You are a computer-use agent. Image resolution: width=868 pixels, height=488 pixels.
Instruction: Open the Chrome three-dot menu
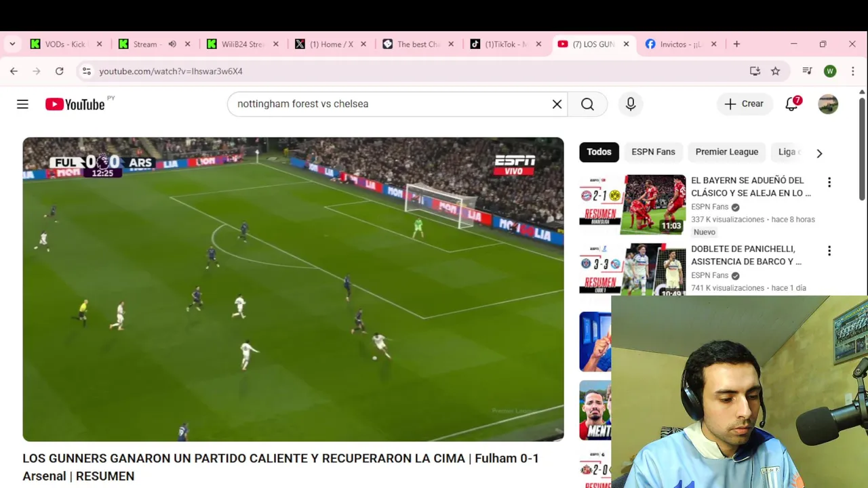click(853, 71)
